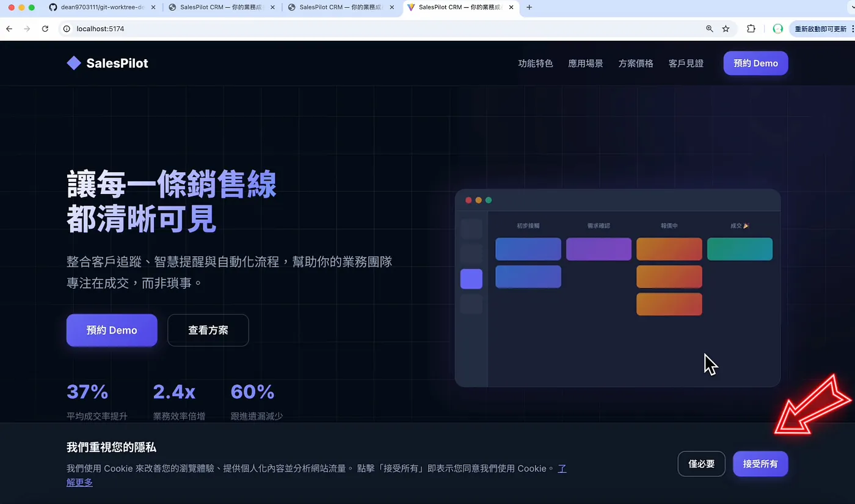Click the purple active sidebar icon in mockup
Screen dimensions: 855x504
tap(471, 279)
